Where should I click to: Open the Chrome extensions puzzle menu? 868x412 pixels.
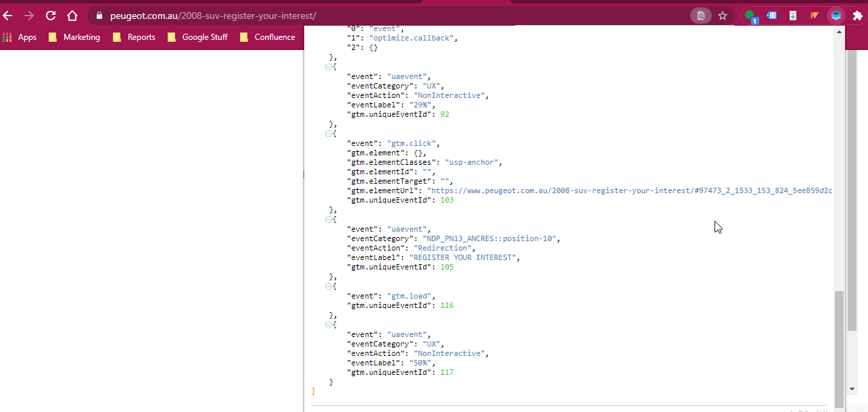tap(857, 16)
